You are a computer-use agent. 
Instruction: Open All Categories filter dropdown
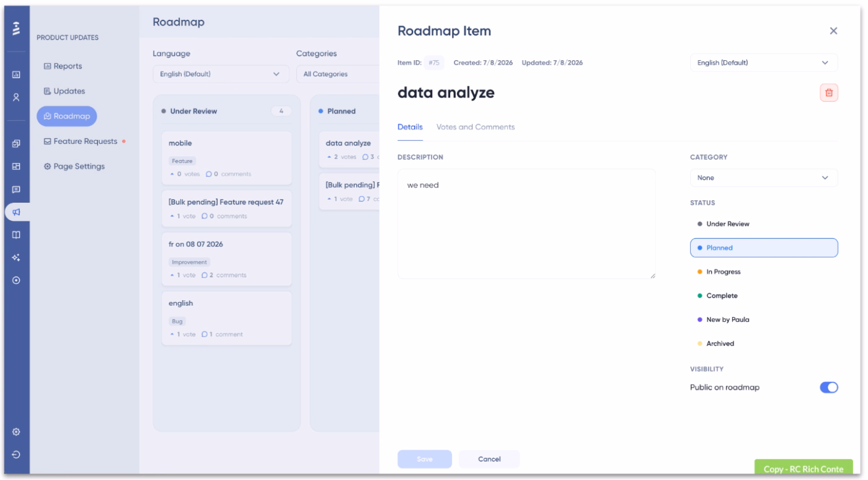[337, 74]
